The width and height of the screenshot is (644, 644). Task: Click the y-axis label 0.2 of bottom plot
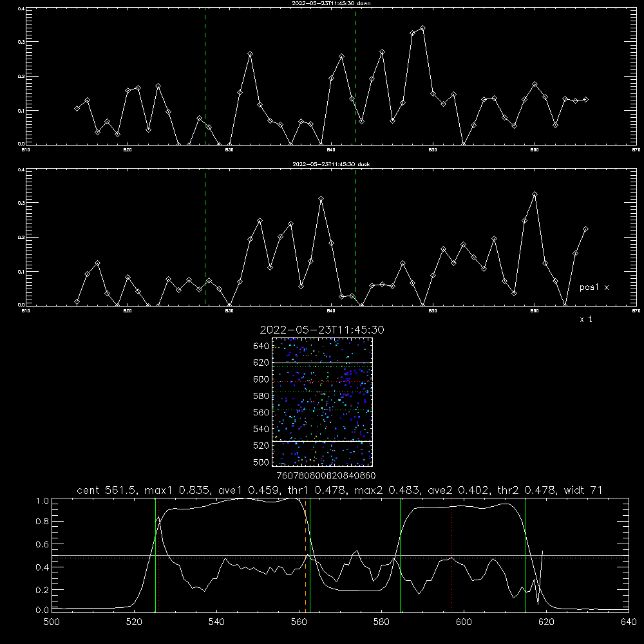pos(43,590)
